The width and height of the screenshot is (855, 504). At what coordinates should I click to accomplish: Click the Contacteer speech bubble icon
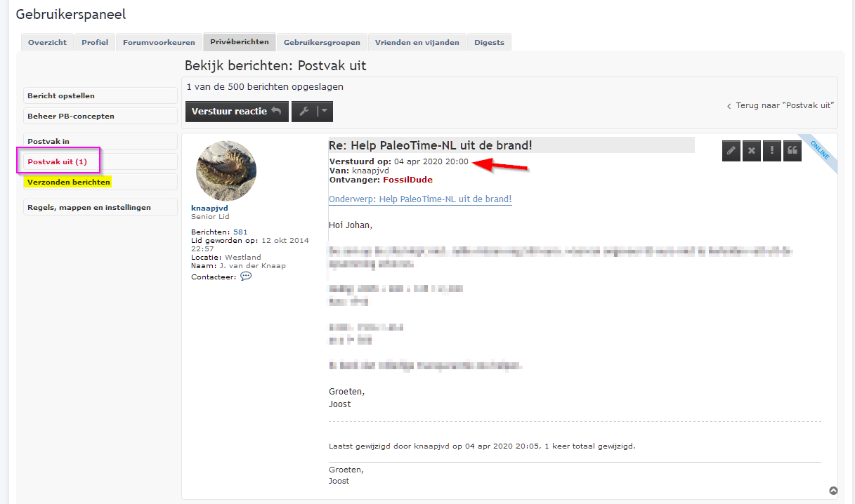246,277
